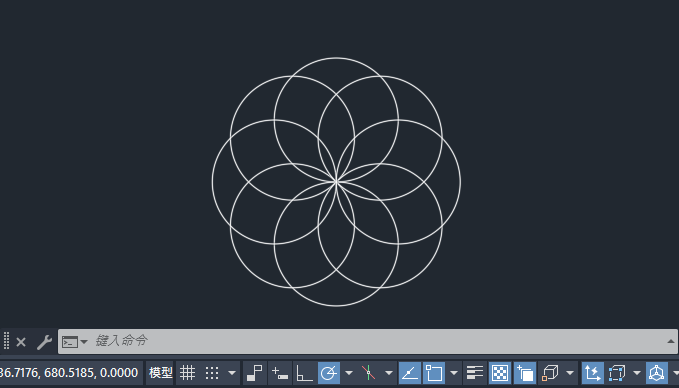Viewport: 679px width, 388px height.
Task: Toggle infer constraints icon
Action: [255, 373]
